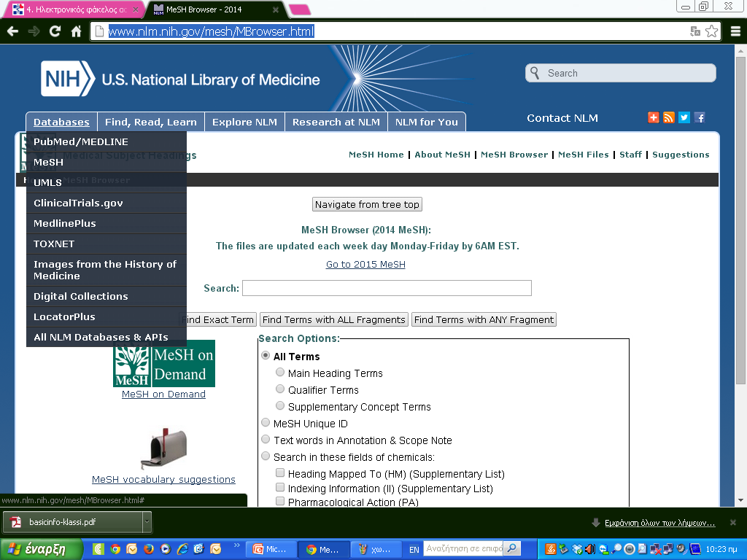Select Qualifier Terms option
747x560 pixels.
click(x=280, y=389)
